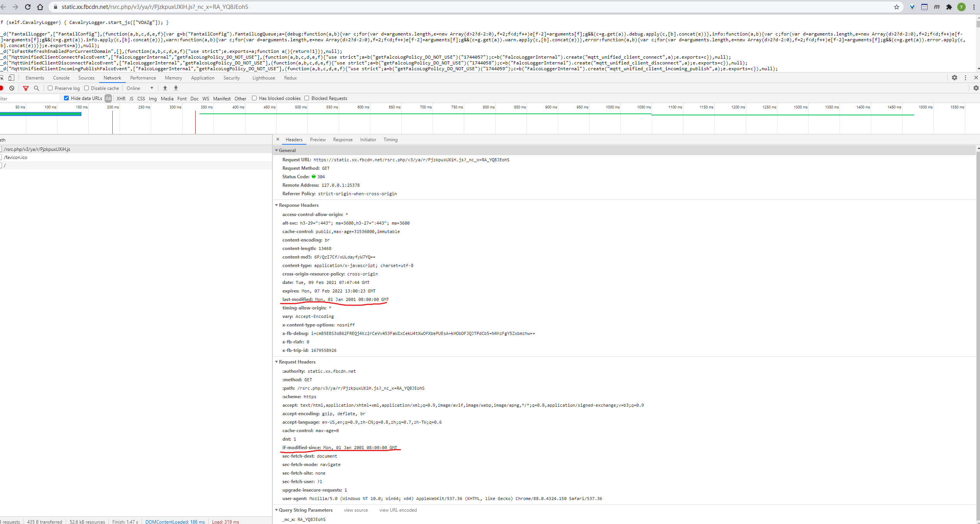Collapse the Response Headers section
This screenshot has height=524, width=980.
click(298, 205)
